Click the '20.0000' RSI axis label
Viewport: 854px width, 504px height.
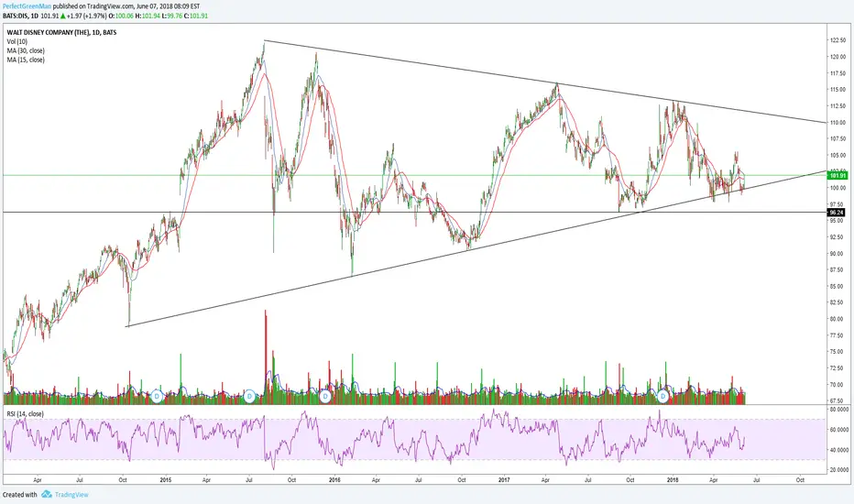point(838,469)
